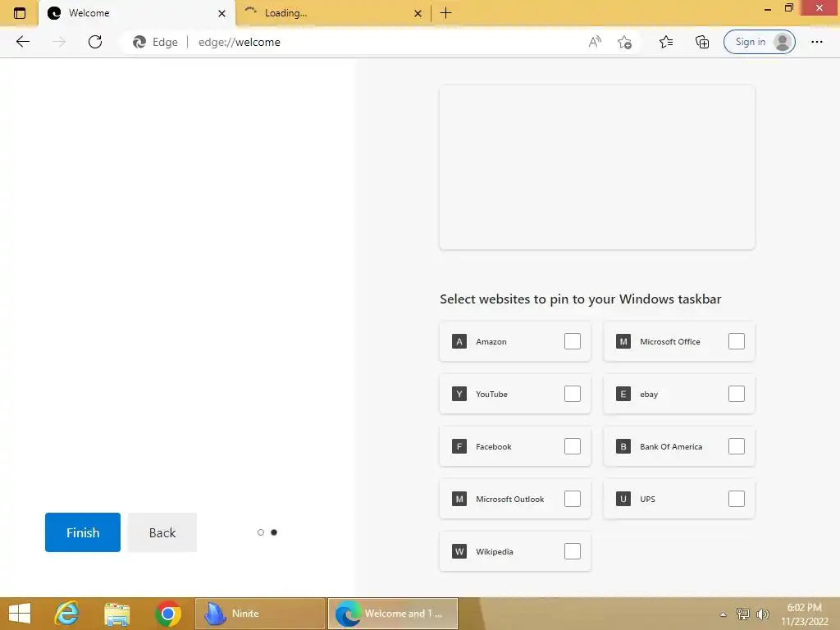840x630 pixels.
Task: Open the clock showing 6:02 PM
Action: (x=804, y=614)
